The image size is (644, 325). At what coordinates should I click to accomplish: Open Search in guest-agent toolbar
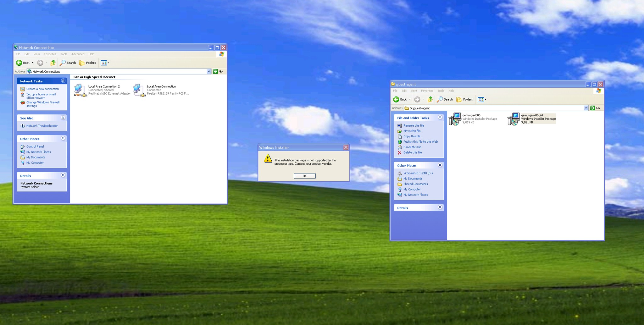pyautogui.click(x=445, y=99)
